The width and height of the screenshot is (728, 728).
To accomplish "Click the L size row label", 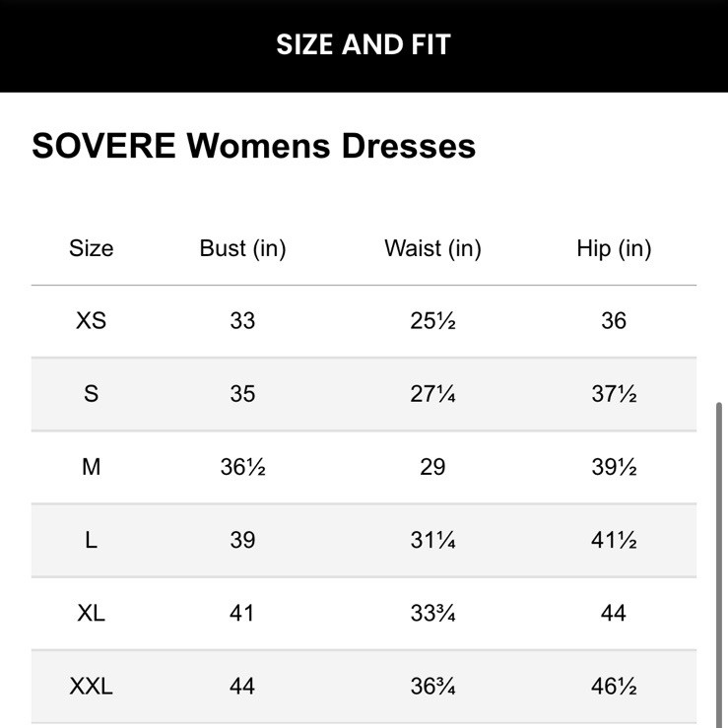I will coord(91,540).
